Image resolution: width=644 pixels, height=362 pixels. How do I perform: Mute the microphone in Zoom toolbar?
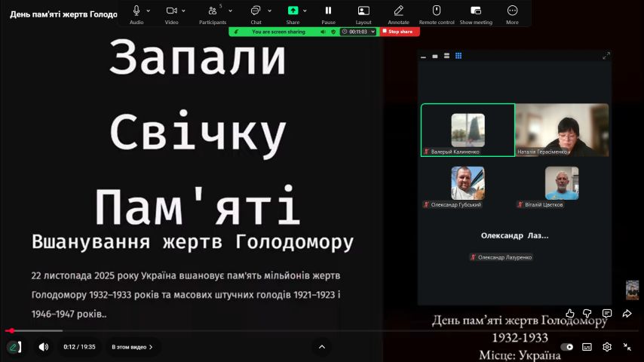point(136,11)
